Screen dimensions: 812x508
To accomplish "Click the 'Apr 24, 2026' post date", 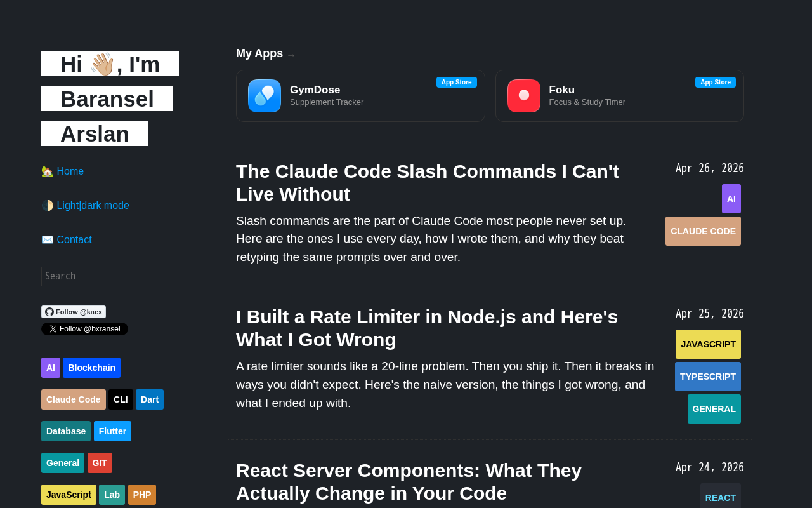I will point(710,467).
